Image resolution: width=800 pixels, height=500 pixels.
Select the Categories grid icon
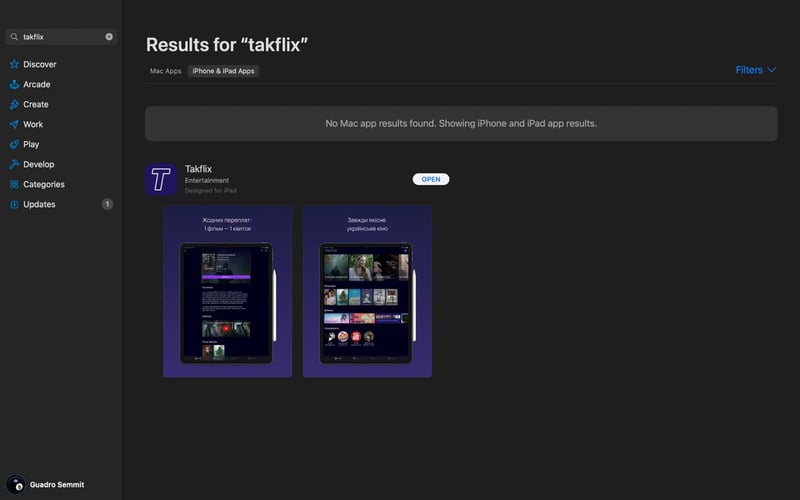click(14, 184)
